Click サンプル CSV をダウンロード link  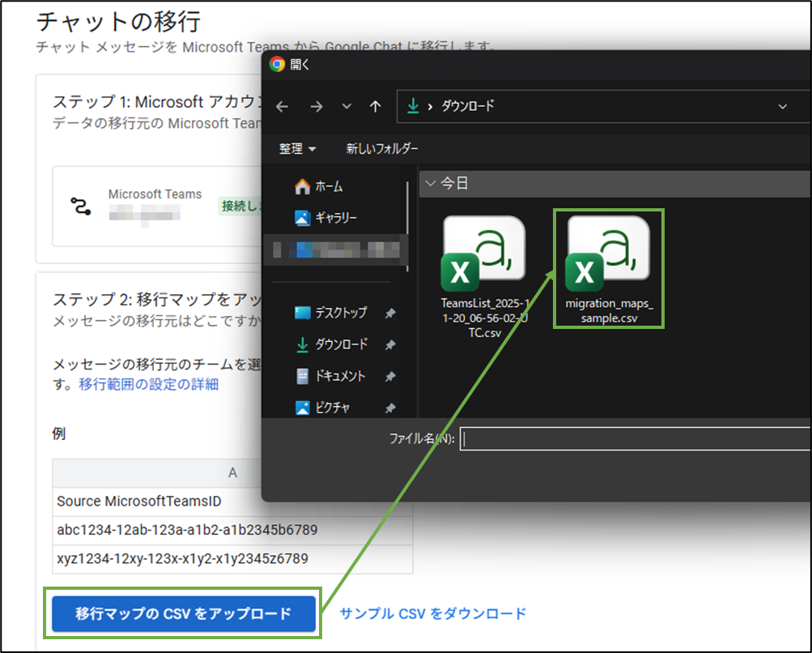pyautogui.click(x=433, y=613)
